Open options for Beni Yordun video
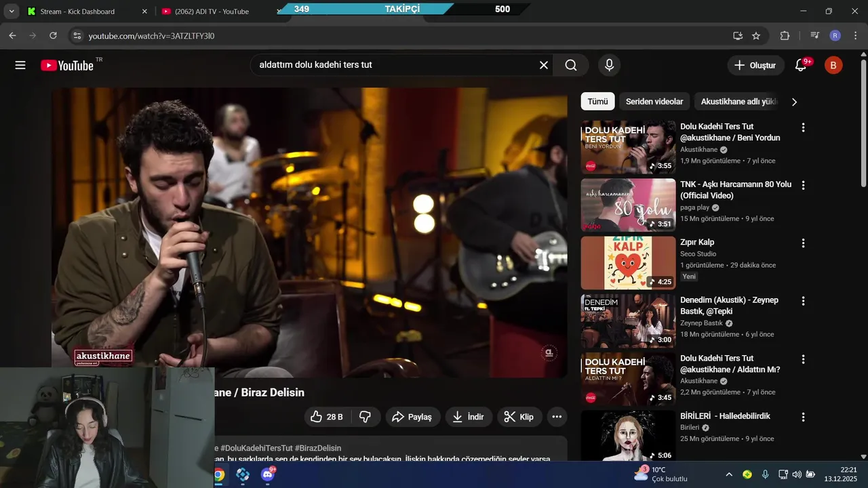This screenshot has width=868, height=488. [x=803, y=127]
